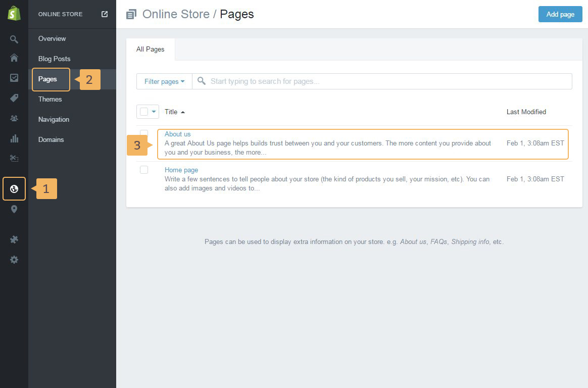588x388 pixels.
Task: Open Customers via people icon
Action: point(14,118)
